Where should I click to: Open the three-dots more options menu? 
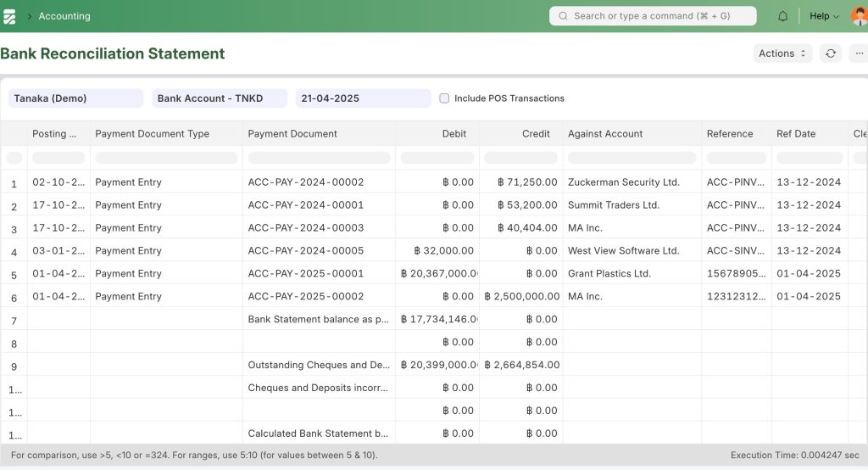coord(859,53)
